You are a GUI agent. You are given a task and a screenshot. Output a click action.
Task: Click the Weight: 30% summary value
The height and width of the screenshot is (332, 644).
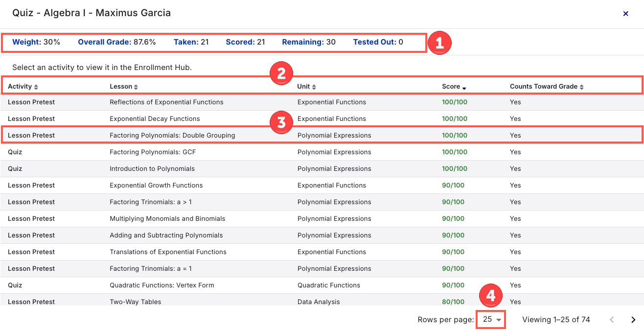point(36,42)
